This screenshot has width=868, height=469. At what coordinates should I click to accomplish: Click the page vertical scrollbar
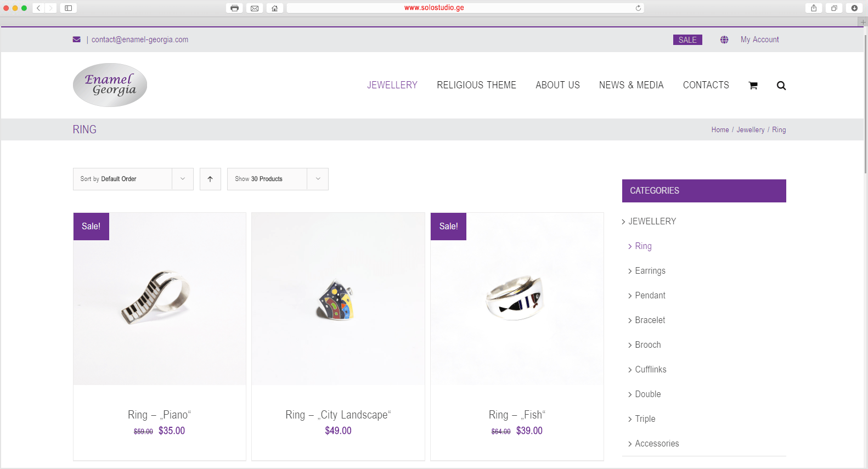pos(865,104)
